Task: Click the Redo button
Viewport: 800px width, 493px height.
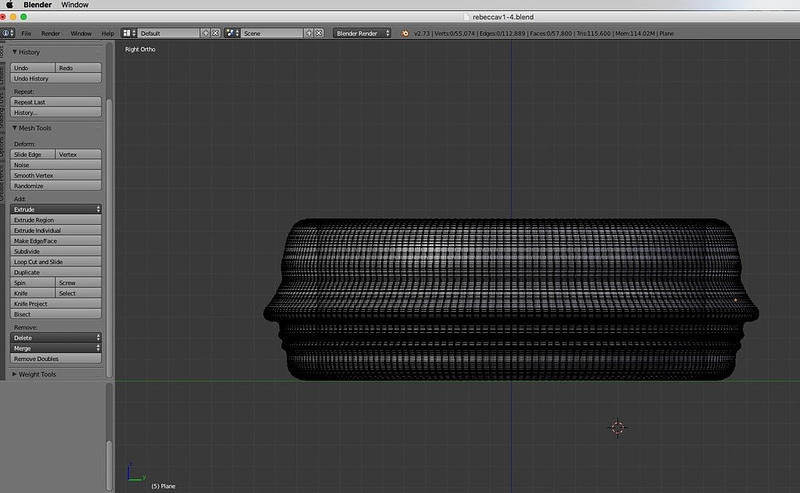Action: (78, 68)
